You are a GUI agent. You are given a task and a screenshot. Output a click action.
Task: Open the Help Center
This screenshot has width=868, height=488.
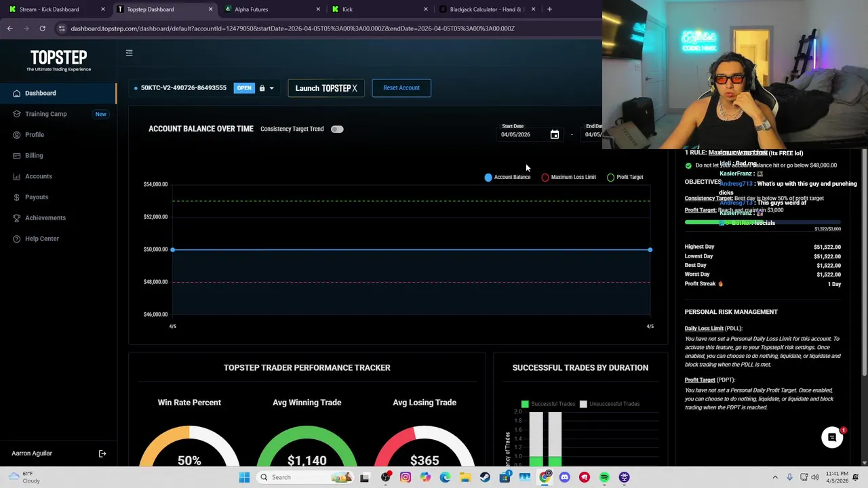click(x=58, y=239)
